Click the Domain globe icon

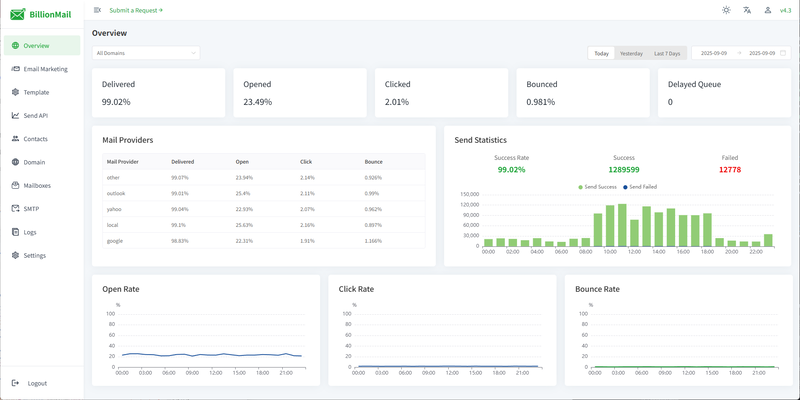click(x=15, y=162)
